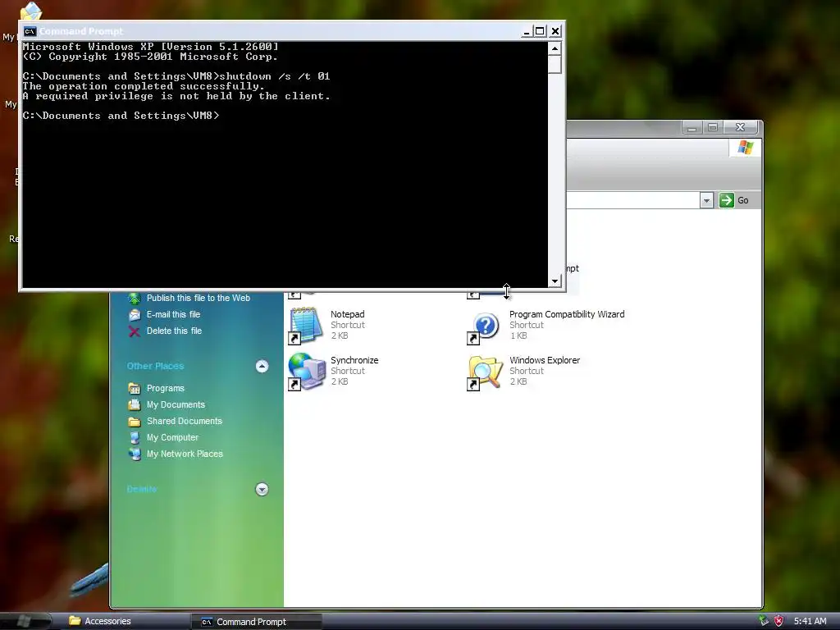Viewport: 840px width, 630px height.
Task: Click the Explorer address bar field
Action: tap(632, 200)
